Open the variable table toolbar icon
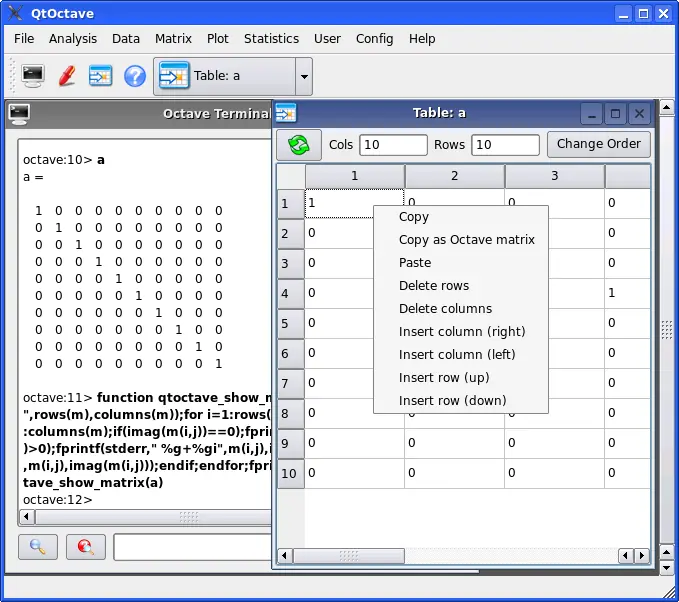 click(x=100, y=76)
